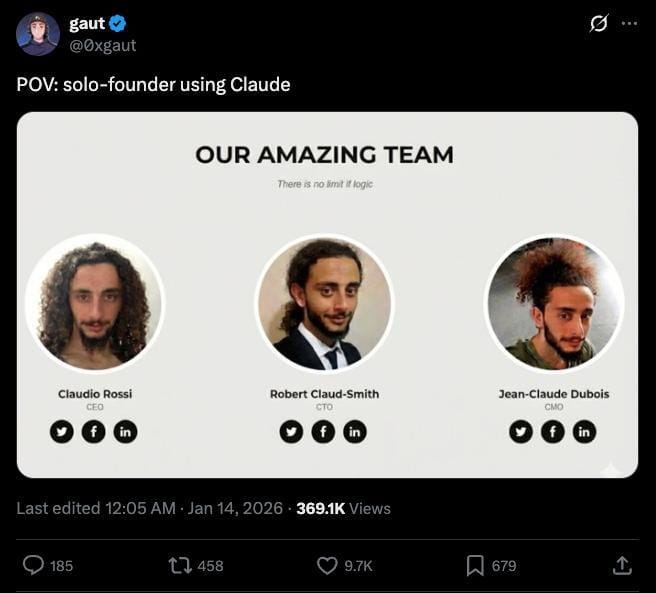View the Last edited timestamp history
This screenshot has height=593, width=656.
click(x=96, y=508)
